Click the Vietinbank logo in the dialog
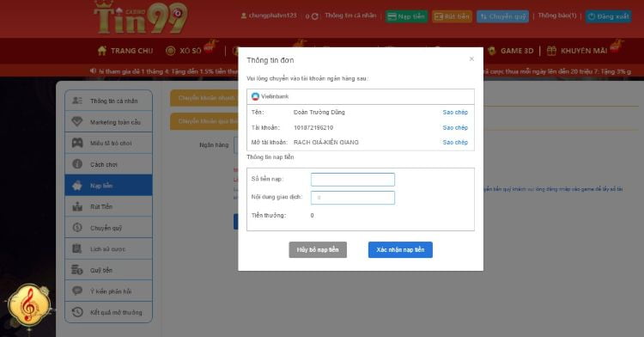 (255, 96)
